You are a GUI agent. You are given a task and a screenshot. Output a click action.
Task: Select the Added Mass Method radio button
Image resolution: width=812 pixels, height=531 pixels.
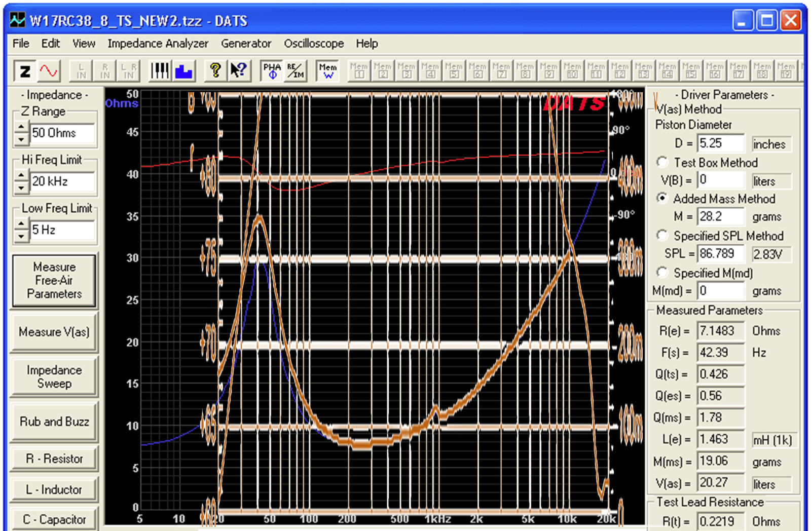pos(662,198)
